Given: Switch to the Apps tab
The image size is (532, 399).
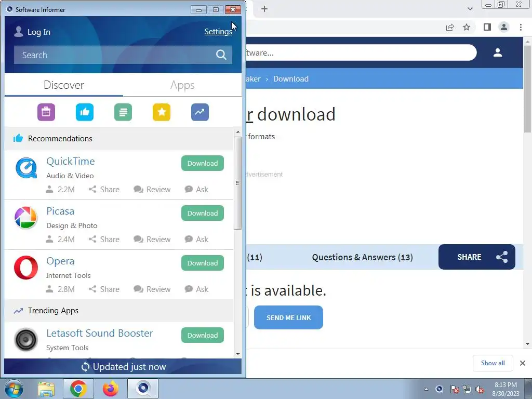Looking at the screenshot, I should tap(182, 85).
